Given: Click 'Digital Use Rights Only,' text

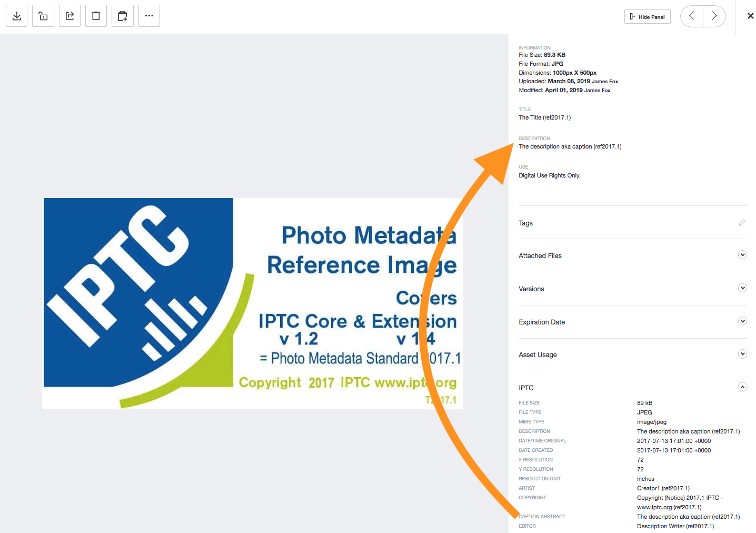Looking at the screenshot, I should pos(550,175).
